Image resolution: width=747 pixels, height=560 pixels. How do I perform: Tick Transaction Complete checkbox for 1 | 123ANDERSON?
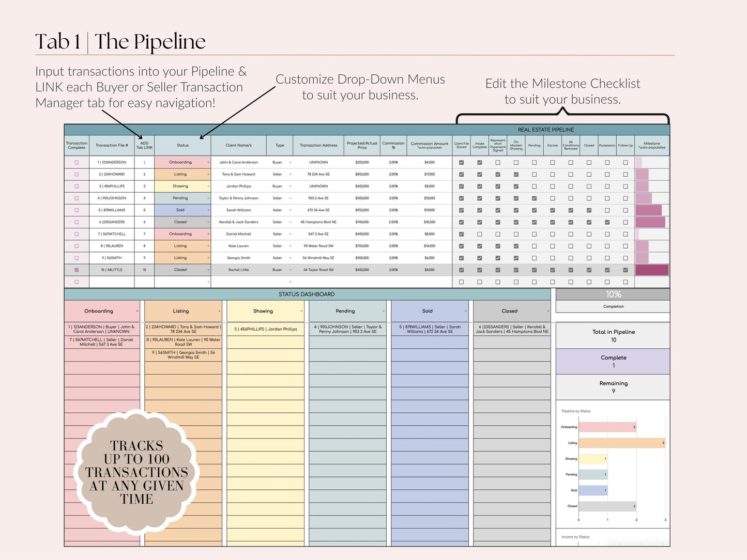click(x=77, y=162)
